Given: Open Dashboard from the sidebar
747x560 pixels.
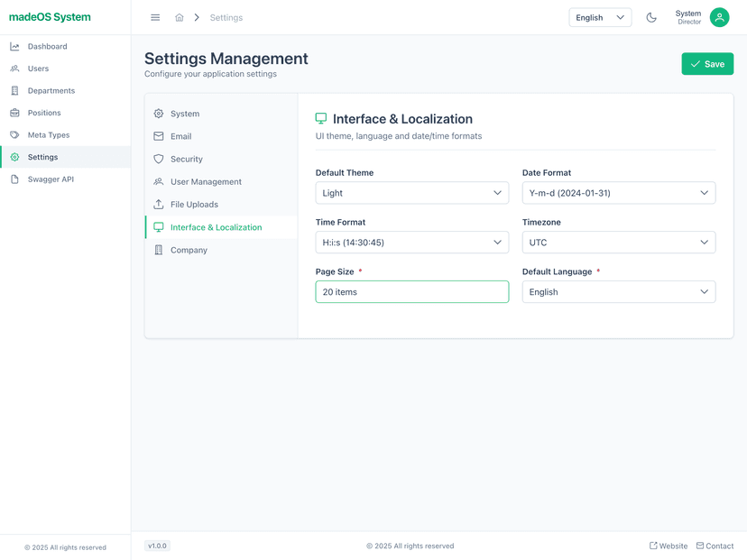Looking at the screenshot, I should point(65,47).
